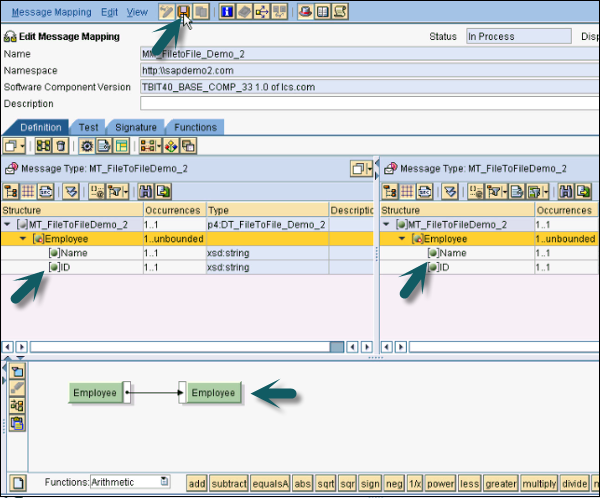Click the Display/Edit pencil icon in toolbar
600x498 pixels.
click(166, 11)
